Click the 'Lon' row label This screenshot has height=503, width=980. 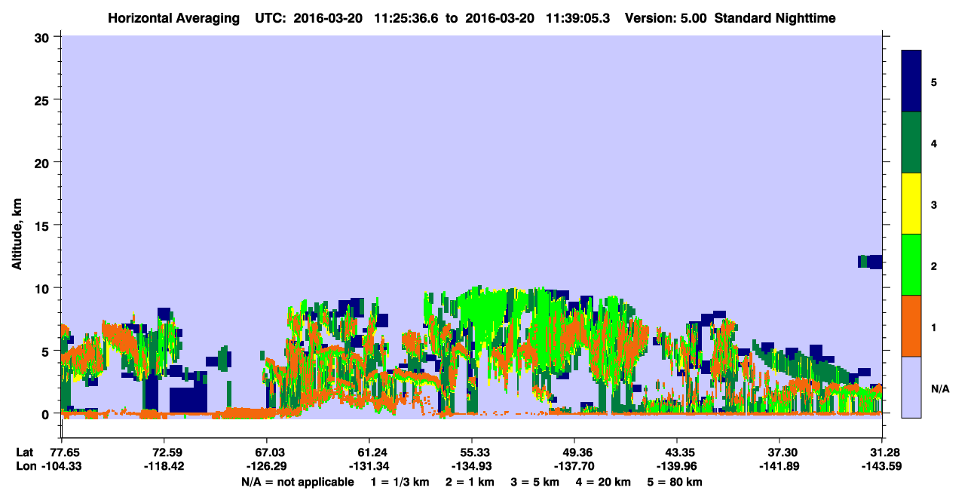pos(26,466)
